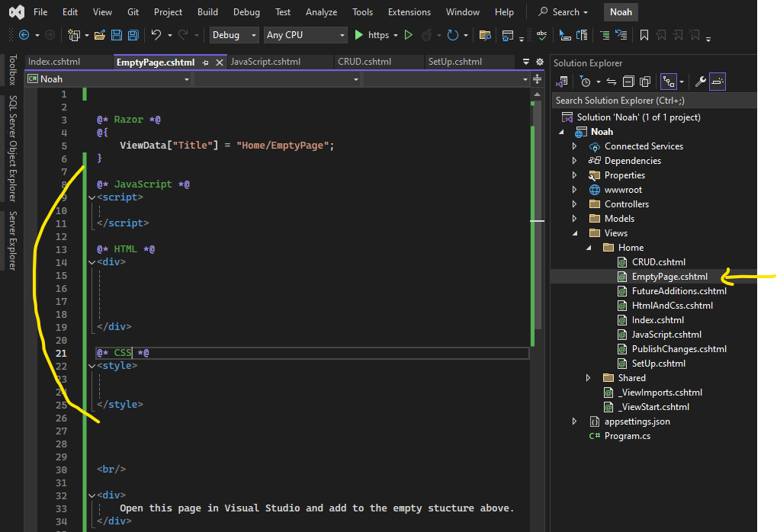Screen dimensions: 777x532
Task: Expand the Models folder
Action: (575, 219)
